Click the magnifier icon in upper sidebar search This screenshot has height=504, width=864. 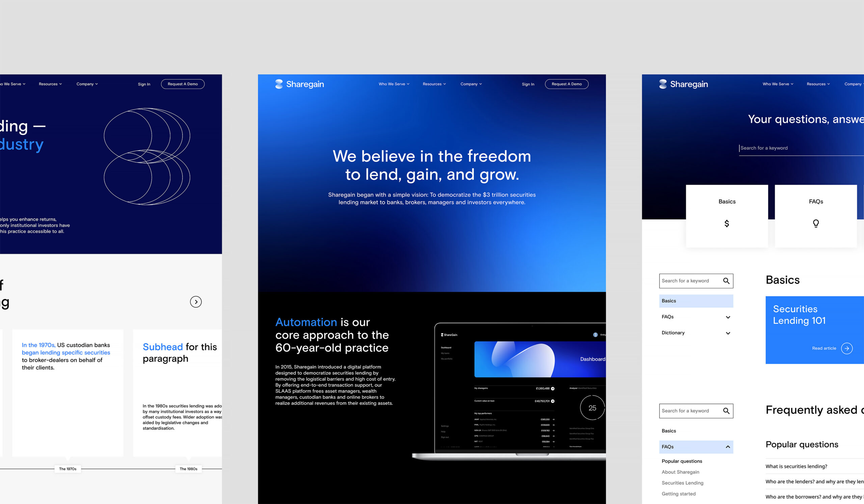(x=726, y=281)
